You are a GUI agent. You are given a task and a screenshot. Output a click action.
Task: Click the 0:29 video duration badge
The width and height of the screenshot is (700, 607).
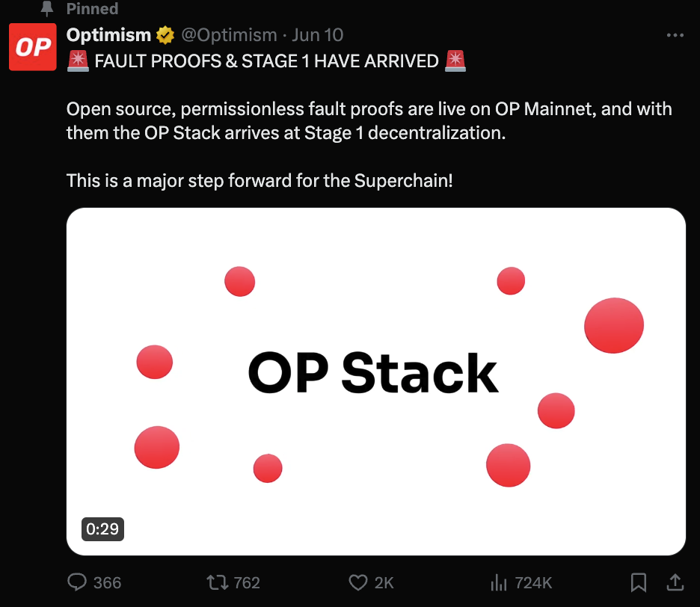pyautogui.click(x=102, y=529)
